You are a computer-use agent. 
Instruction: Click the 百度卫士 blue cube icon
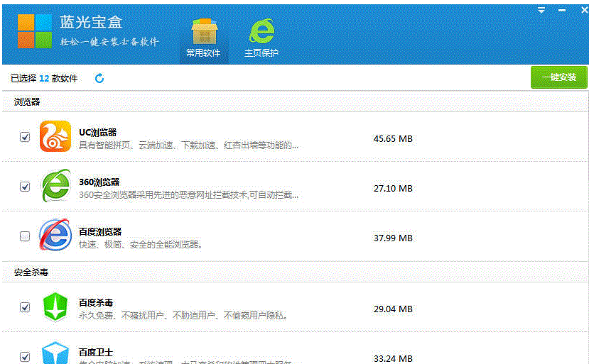(x=55, y=354)
